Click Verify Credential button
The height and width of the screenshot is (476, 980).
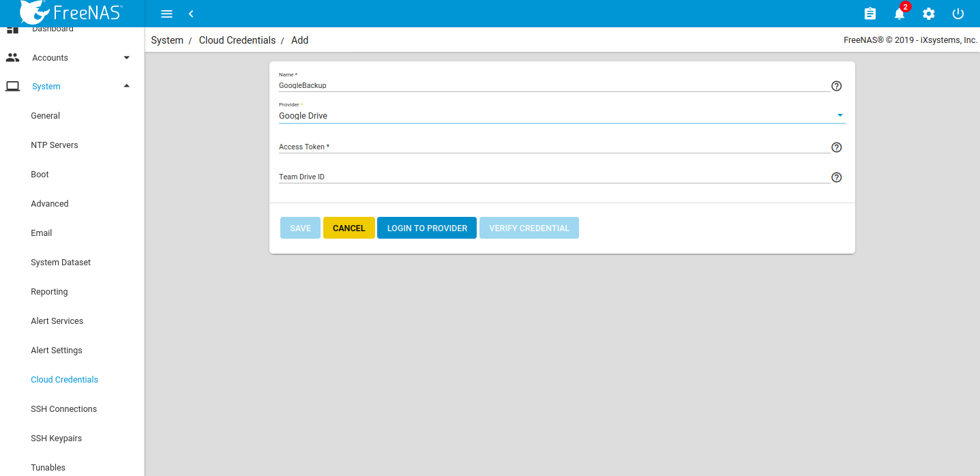tap(529, 228)
